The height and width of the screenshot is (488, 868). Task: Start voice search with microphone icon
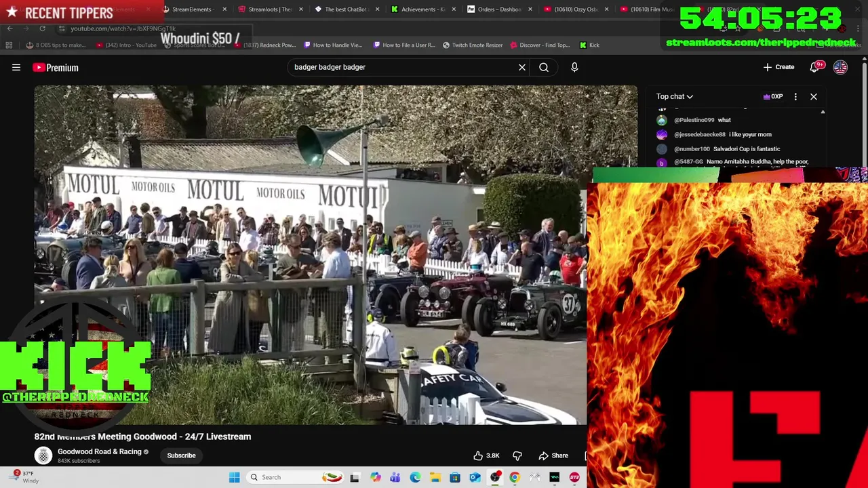tap(574, 67)
